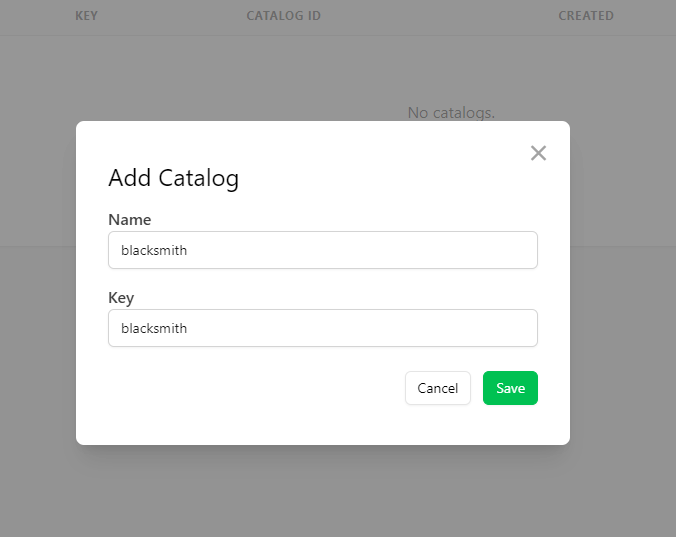This screenshot has width=676, height=537.
Task: Select the CATALOG ID column header
Action: (283, 16)
